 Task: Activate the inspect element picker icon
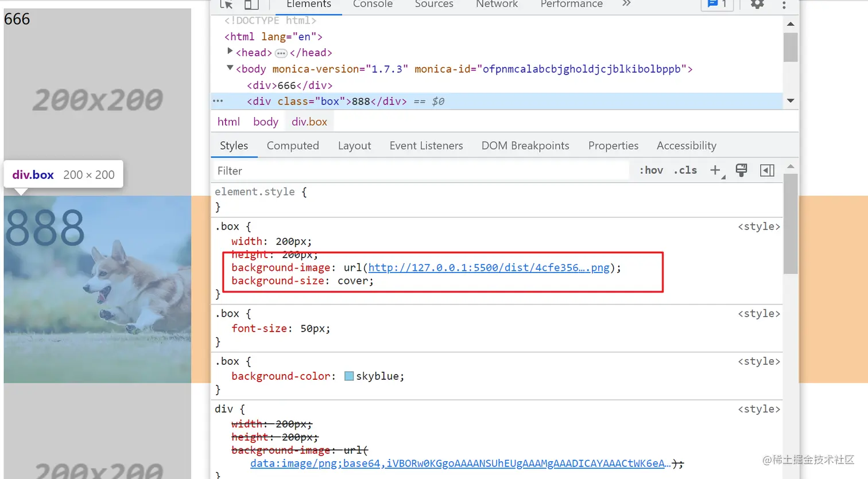(226, 5)
